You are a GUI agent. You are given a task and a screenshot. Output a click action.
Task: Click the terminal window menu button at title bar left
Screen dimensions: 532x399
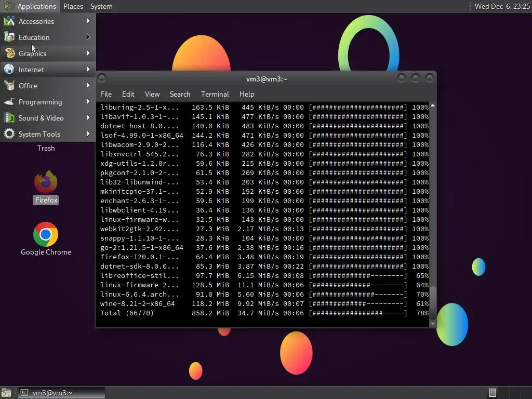click(x=102, y=78)
